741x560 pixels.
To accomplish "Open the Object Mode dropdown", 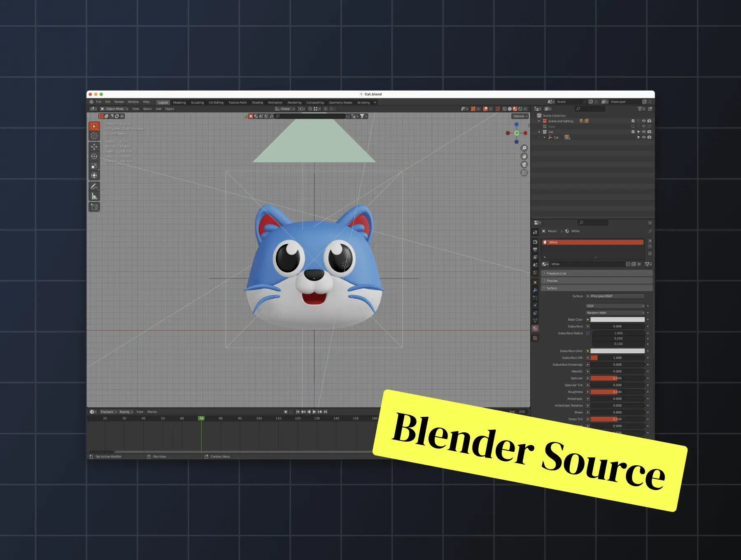I will coord(114,109).
